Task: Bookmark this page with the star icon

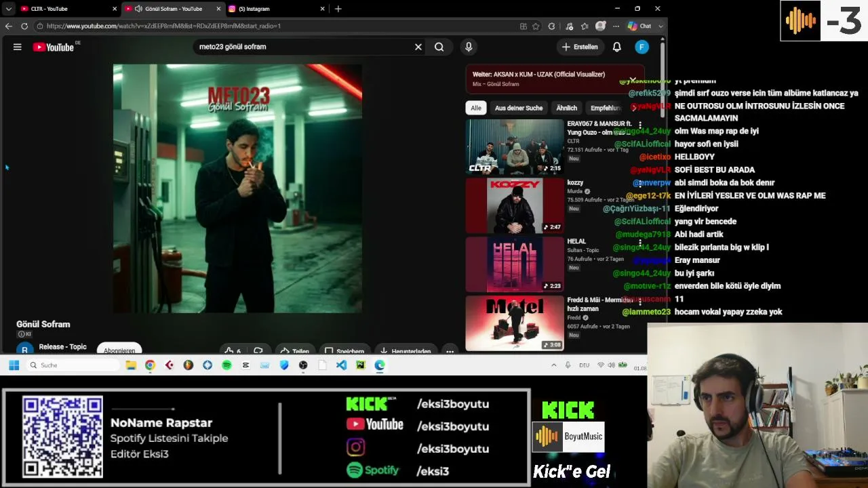Action: (536, 26)
